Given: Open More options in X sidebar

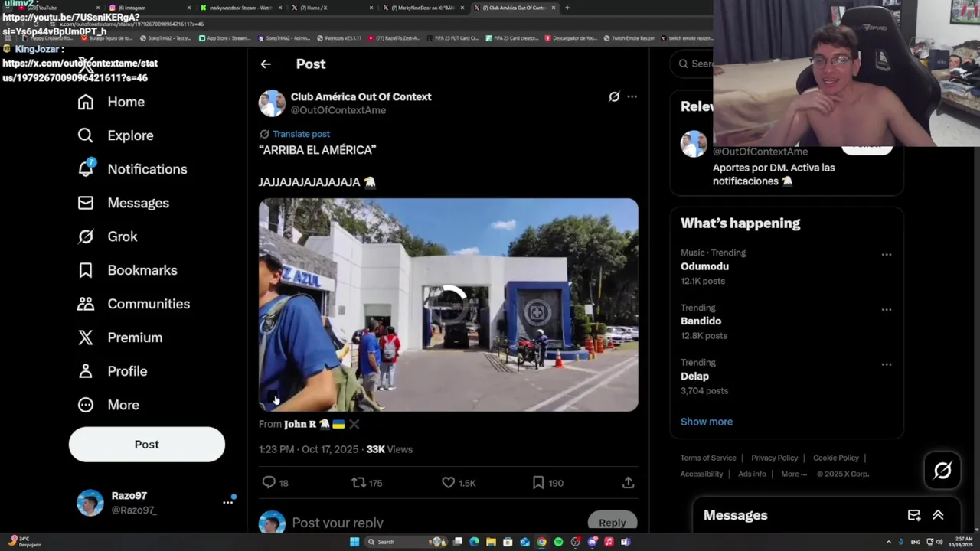Looking at the screenshot, I should (x=109, y=405).
